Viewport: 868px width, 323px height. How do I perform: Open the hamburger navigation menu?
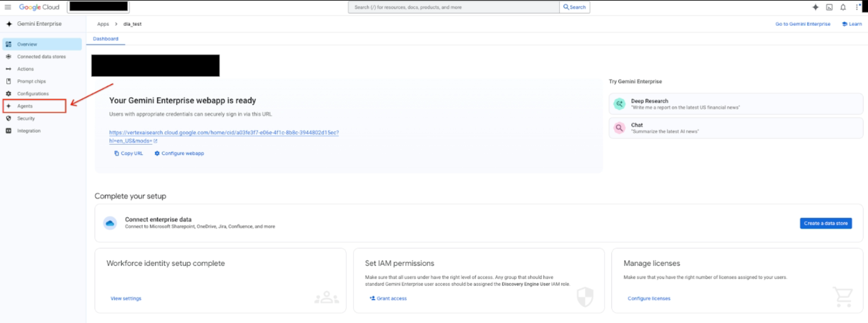(8, 7)
